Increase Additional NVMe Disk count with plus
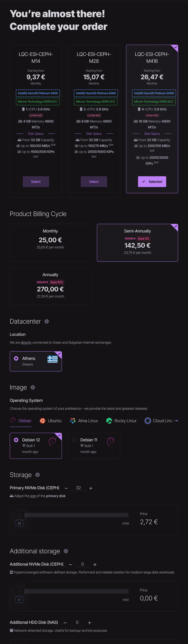Screen dimensions: 188x644 (95, 564)
